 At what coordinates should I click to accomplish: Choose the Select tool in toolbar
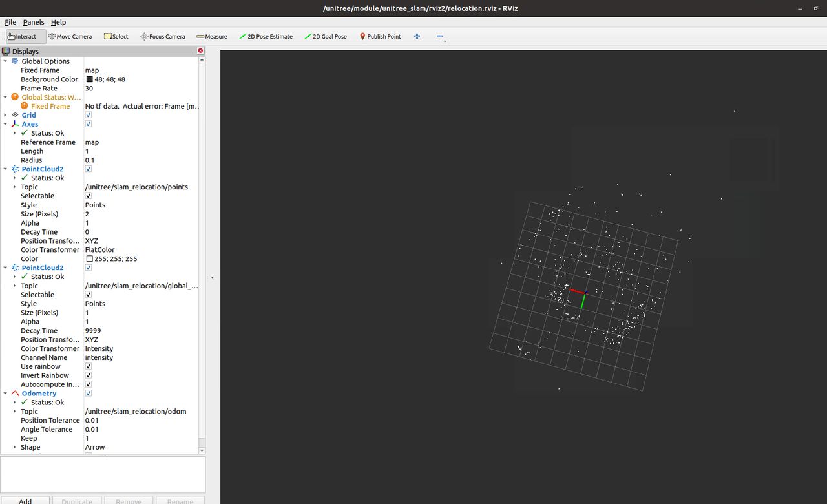click(116, 37)
